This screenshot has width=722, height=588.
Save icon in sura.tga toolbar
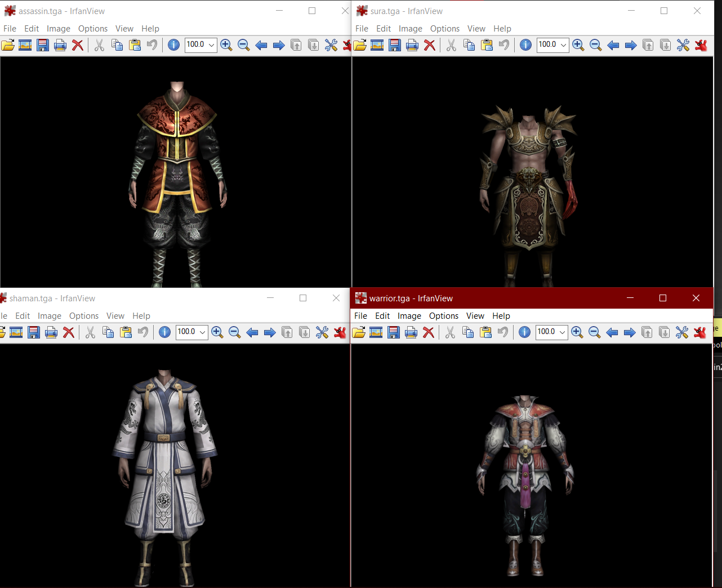(395, 45)
